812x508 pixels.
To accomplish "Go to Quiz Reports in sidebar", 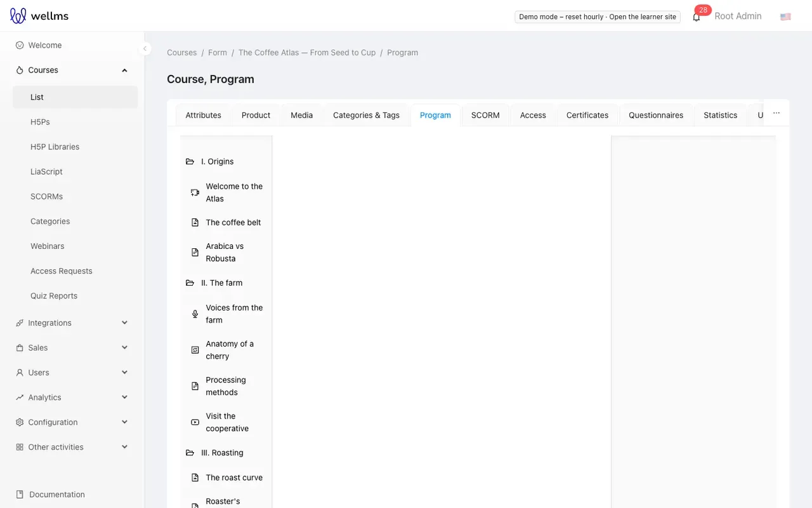I will [75, 296].
